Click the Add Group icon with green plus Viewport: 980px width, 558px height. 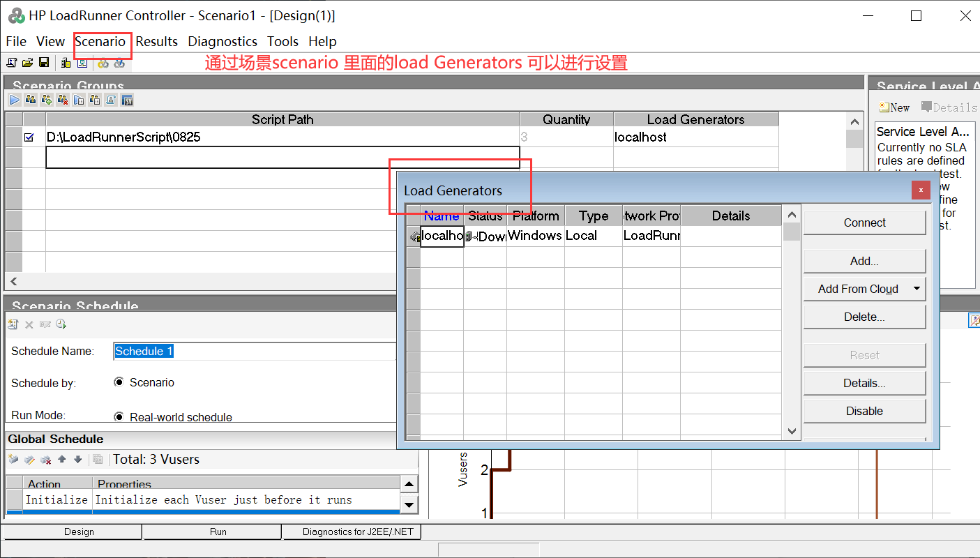(x=47, y=100)
